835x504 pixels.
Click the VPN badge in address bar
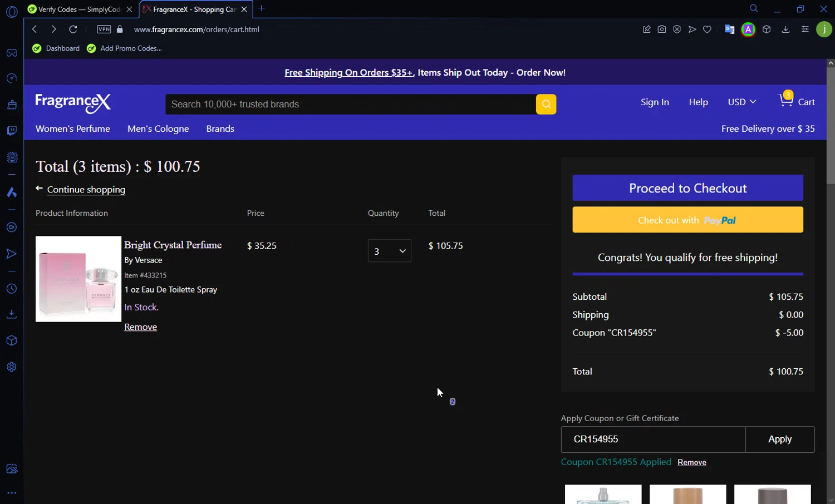(104, 29)
